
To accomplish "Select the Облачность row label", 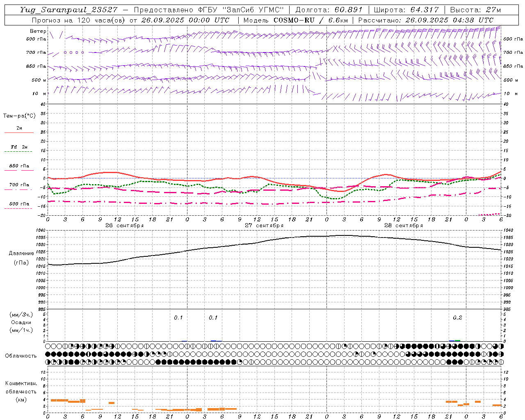I will tap(21, 356).
